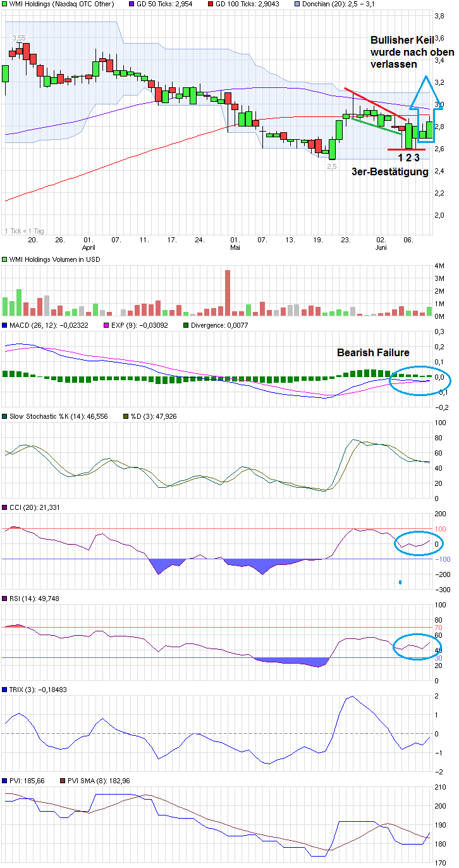Viewport: 459px width, 868px height.
Task: Click the '02. Juni' date axis label
Action: tap(381, 244)
